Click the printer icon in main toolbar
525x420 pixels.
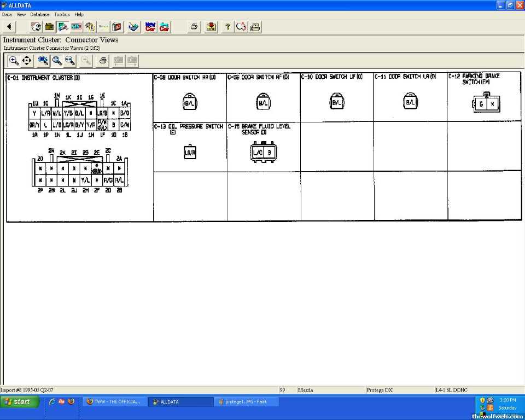(x=194, y=26)
